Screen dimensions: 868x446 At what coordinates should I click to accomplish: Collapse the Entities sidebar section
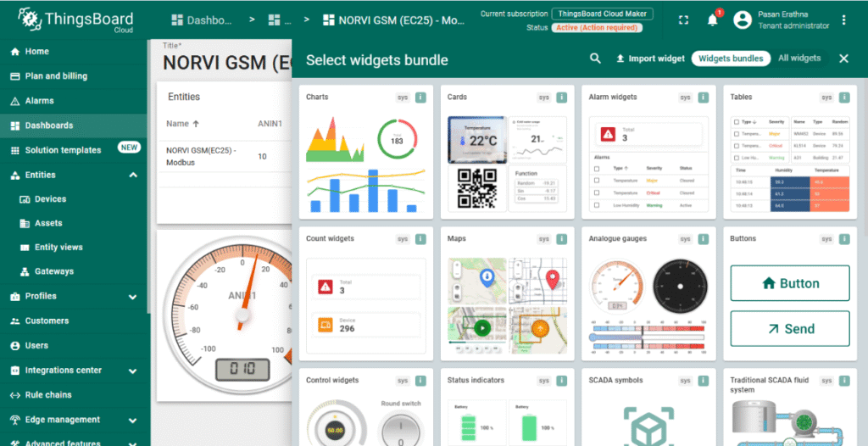pos(133,176)
